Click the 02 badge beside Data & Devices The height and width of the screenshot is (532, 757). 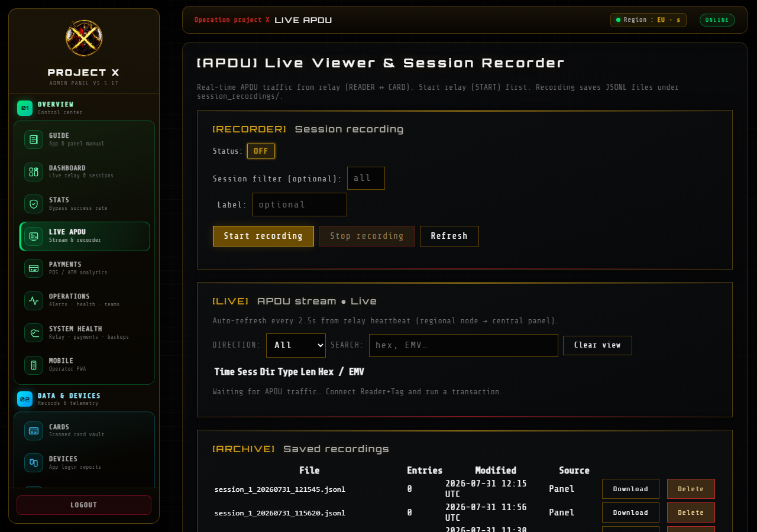(25, 399)
